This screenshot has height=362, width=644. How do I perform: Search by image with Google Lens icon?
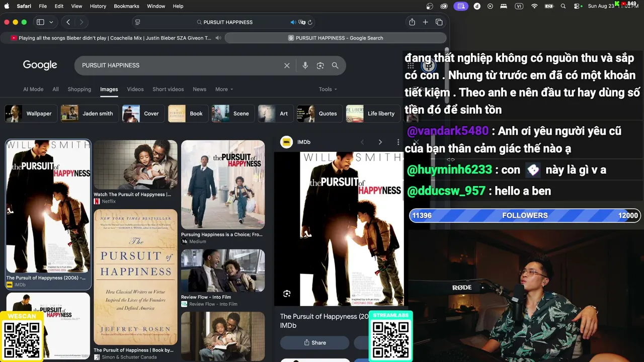[x=320, y=65]
